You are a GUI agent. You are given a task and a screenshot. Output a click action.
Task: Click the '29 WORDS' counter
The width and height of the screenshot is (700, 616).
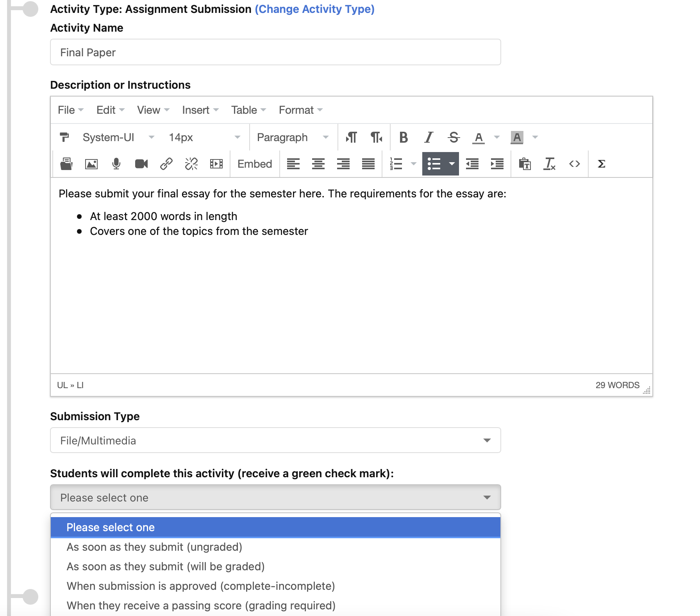pyautogui.click(x=617, y=385)
